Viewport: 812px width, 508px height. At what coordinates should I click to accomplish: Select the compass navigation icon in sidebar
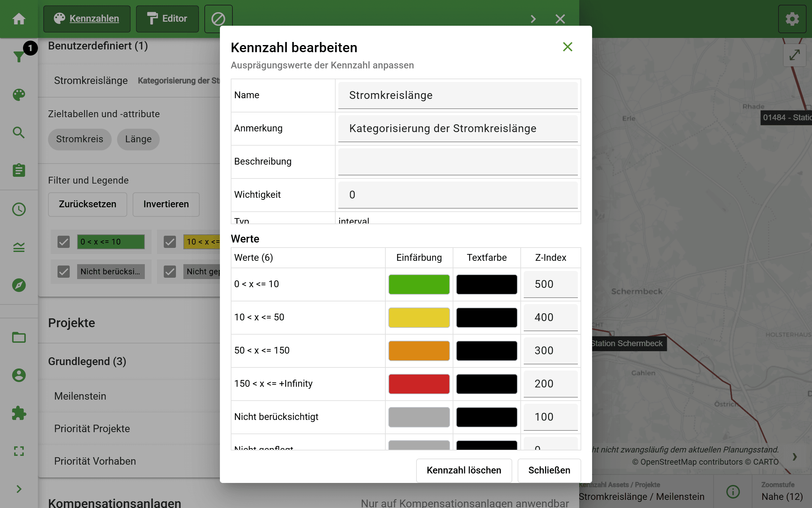tap(19, 285)
